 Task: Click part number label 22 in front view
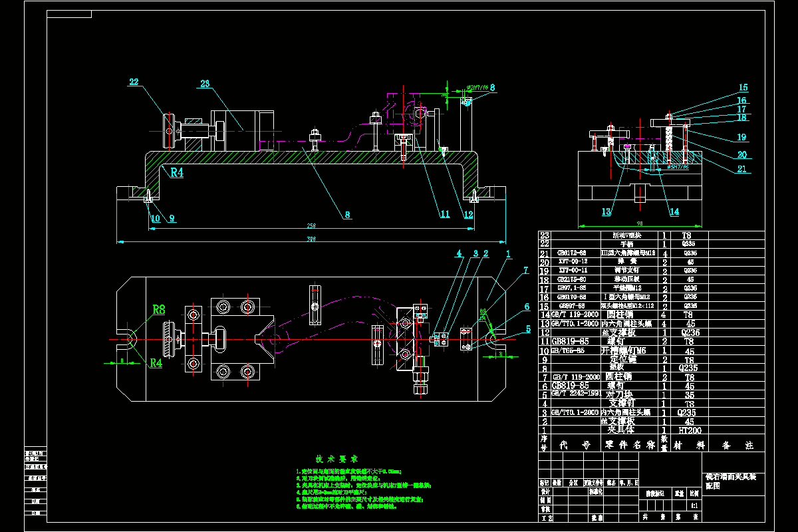[x=134, y=82]
